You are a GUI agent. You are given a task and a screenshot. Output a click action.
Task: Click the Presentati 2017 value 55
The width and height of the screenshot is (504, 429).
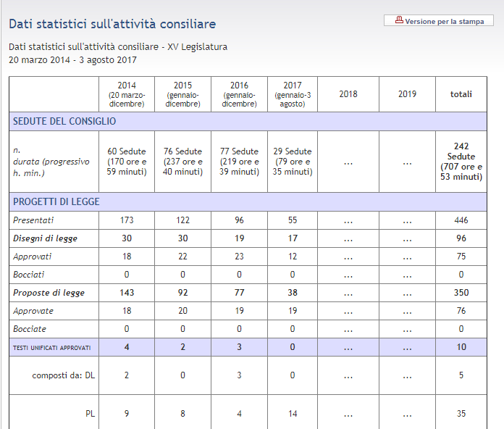293,220
